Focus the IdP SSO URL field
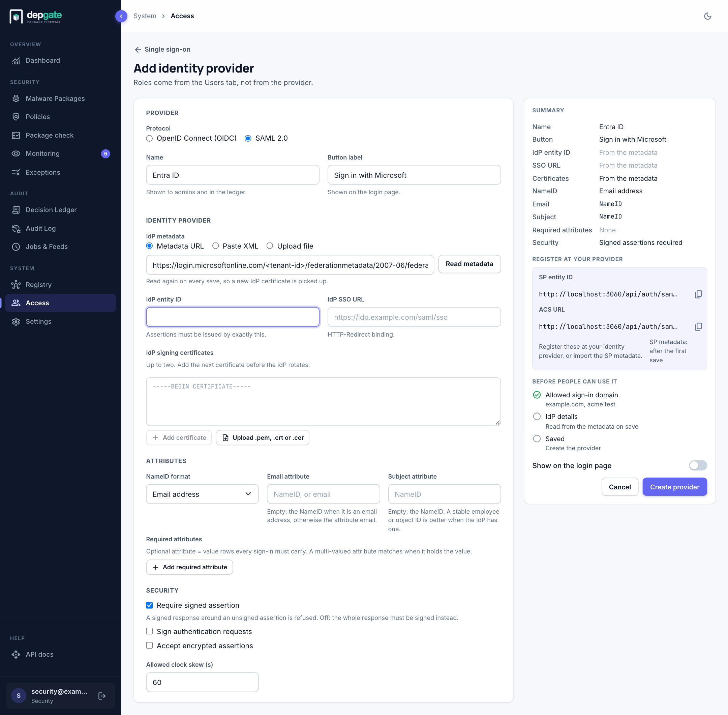This screenshot has height=715, width=728. coord(414,317)
